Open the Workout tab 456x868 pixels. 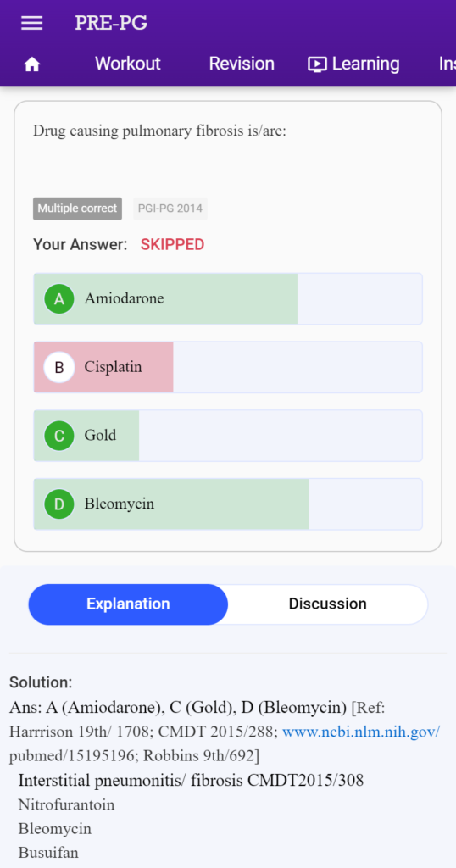(128, 64)
